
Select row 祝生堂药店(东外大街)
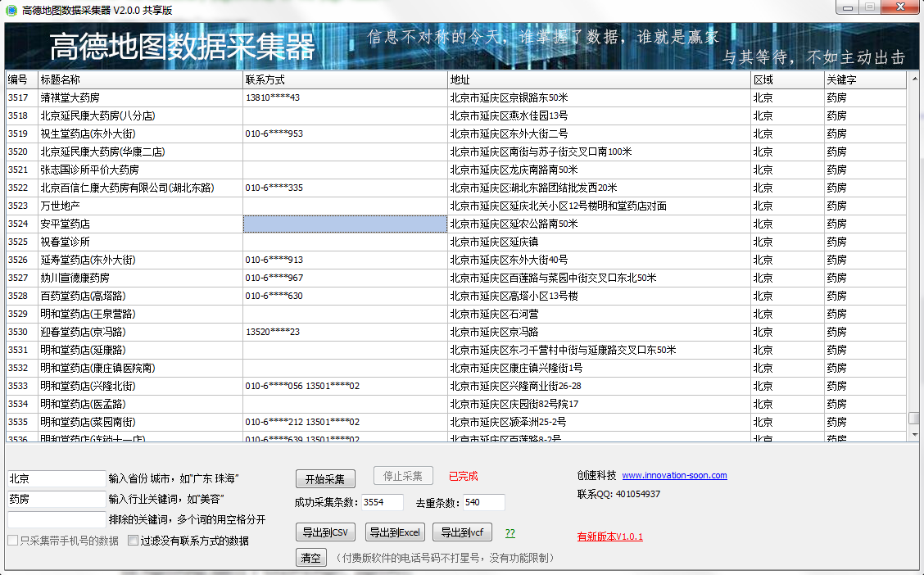pos(456,134)
